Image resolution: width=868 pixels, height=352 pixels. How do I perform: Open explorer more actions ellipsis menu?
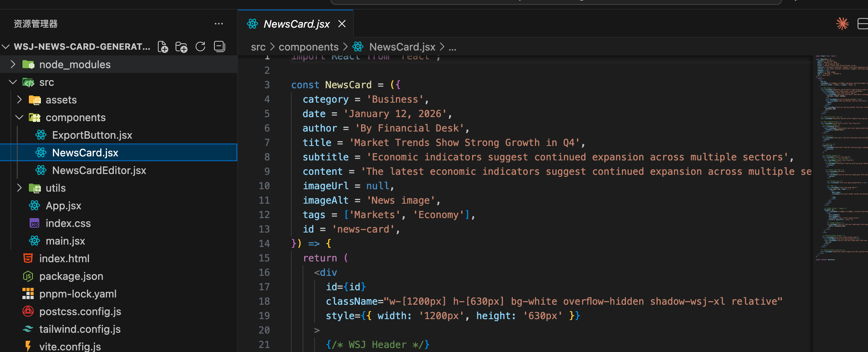coord(219,24)
